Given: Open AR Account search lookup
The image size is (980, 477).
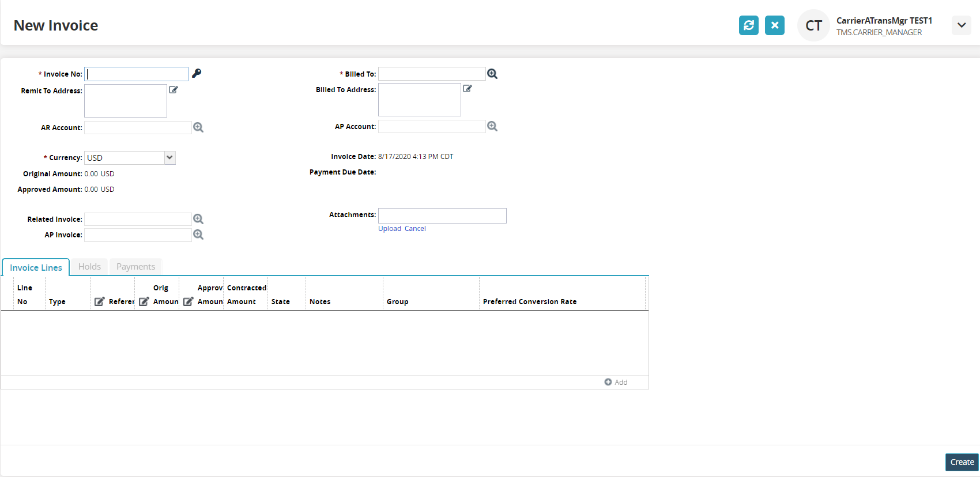Looking at the screenshot, I should pyautogui.click(x=198, y=127).
